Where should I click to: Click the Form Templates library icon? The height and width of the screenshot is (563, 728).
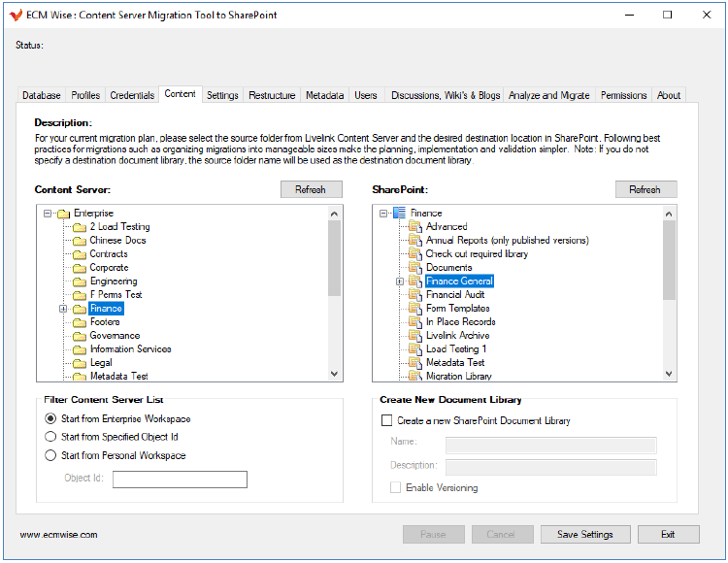[x=415, y=309]
